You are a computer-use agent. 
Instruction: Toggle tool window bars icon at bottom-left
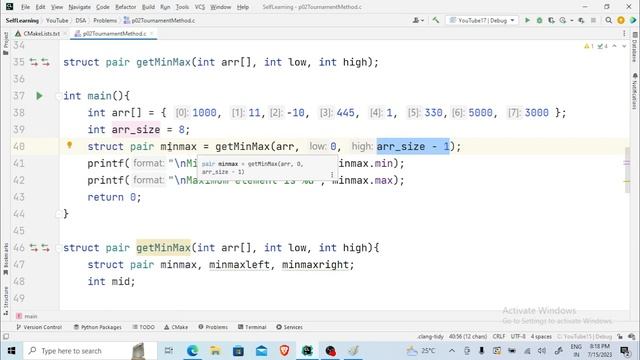[6, 337]
